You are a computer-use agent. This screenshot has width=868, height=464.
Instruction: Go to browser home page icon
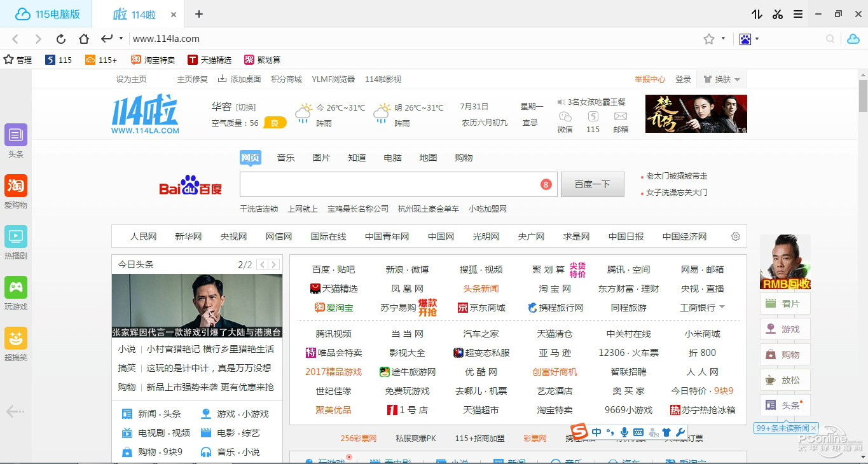pyautogui.click(x=84, y=39)
